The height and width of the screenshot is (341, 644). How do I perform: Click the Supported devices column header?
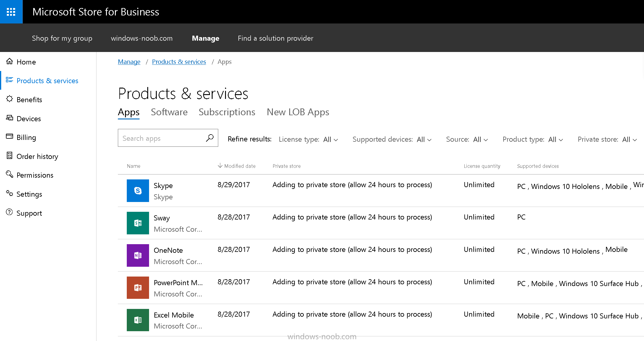538,166
